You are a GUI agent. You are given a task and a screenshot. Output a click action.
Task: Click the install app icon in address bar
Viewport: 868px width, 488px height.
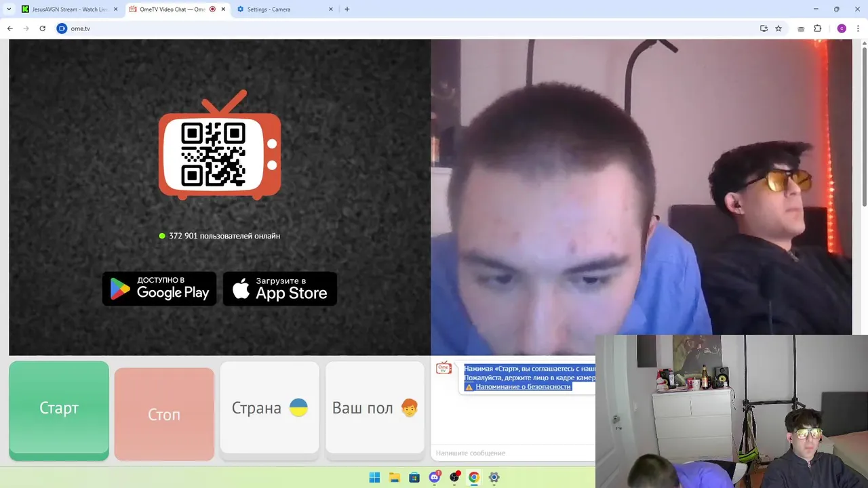tap(764, 28)
